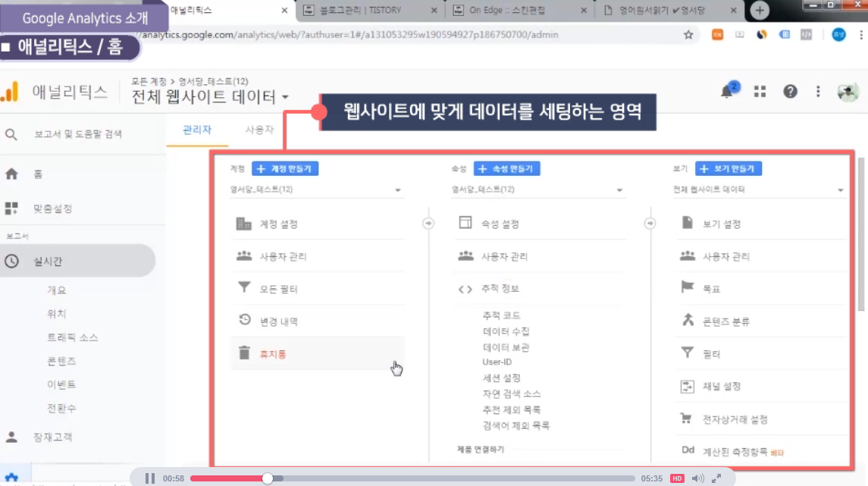This screenshot has width=868, height=486.
Task: Click the 보기 만들기 button
Action: coord(729,169)
